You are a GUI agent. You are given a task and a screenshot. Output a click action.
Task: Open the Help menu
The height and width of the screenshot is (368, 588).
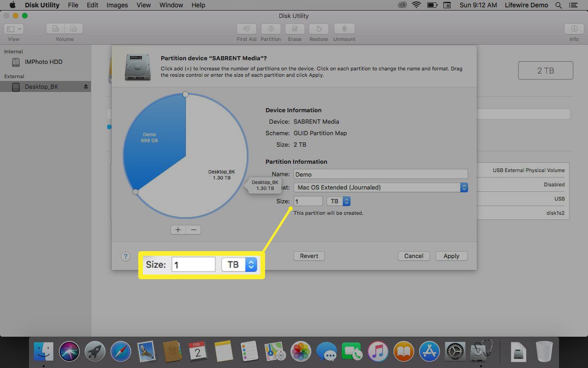198,5
